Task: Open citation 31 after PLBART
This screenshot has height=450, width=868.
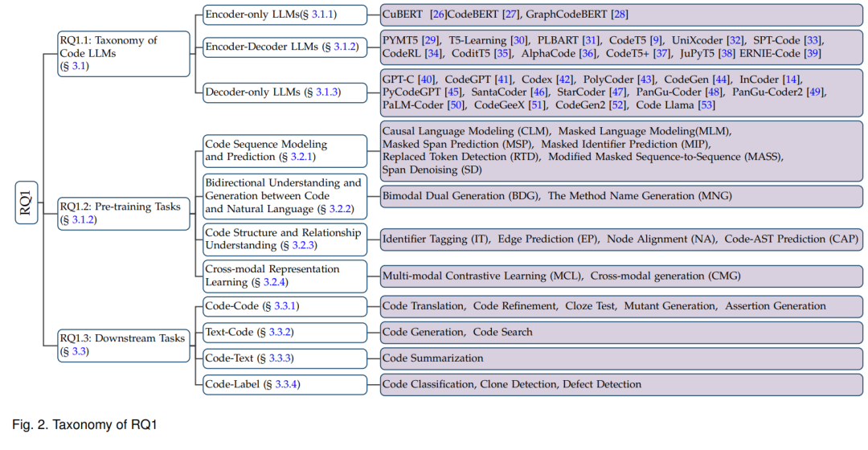Action: click(x=592, y=40)
